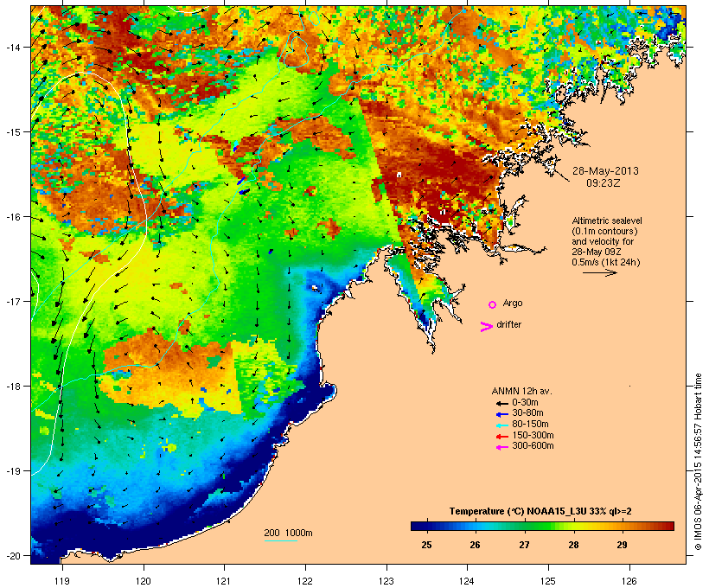Click the red 150-300m legend arrow

click(x=502, y=437)
